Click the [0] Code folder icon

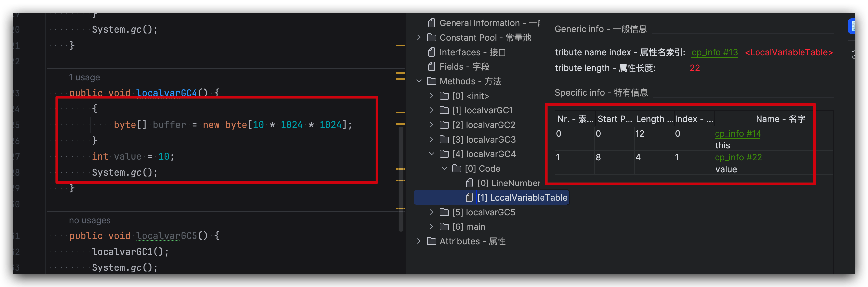[x=456, y=168]
